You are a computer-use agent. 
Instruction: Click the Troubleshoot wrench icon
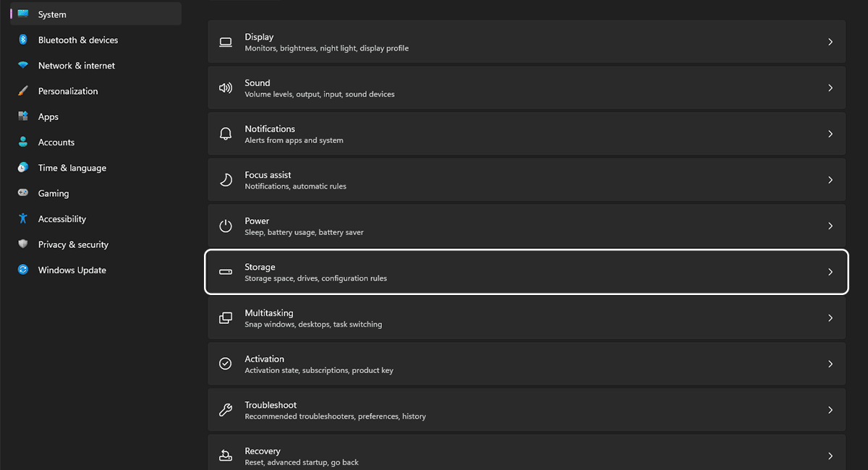click(x=226, y=410)
